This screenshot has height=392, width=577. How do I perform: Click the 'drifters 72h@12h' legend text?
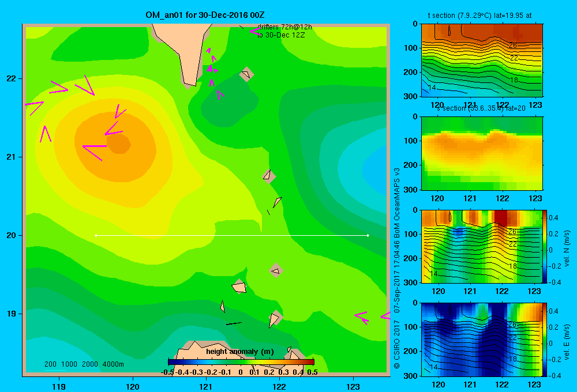click(x=284, y=27)
